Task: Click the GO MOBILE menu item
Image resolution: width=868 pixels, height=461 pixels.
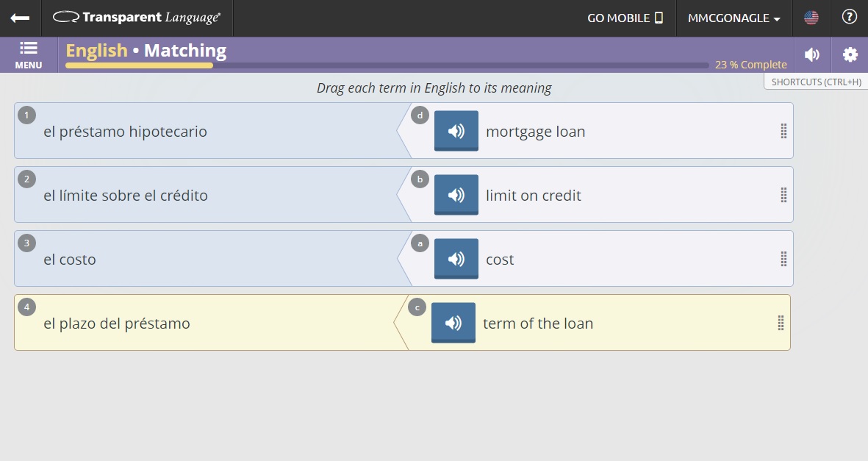Action: coord(625,18)
